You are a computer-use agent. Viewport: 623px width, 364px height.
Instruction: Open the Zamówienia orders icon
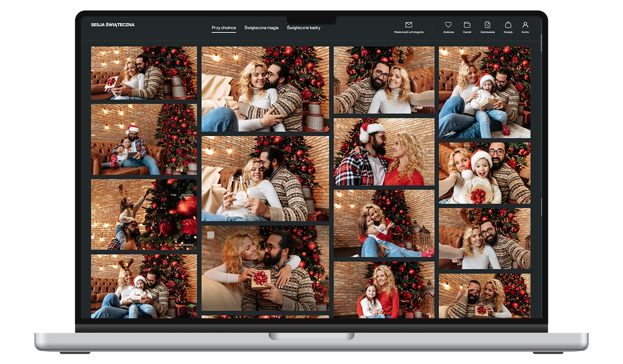pos(487,25)
